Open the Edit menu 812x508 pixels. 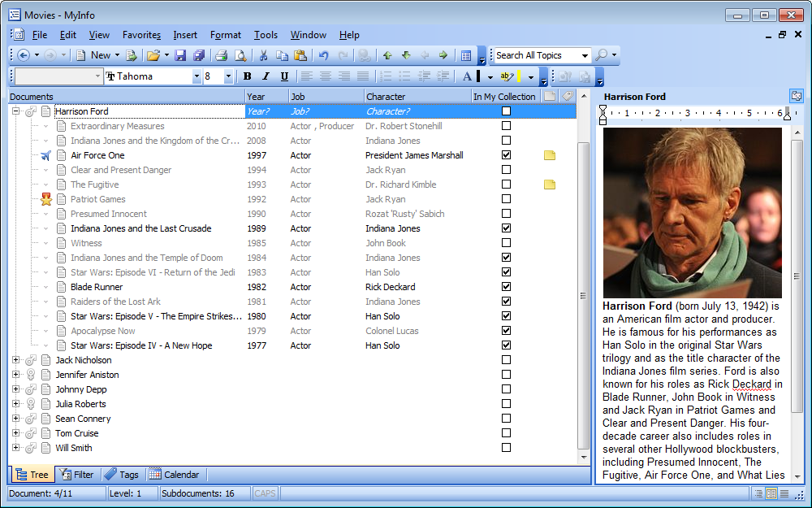click(x=68, y=35)
